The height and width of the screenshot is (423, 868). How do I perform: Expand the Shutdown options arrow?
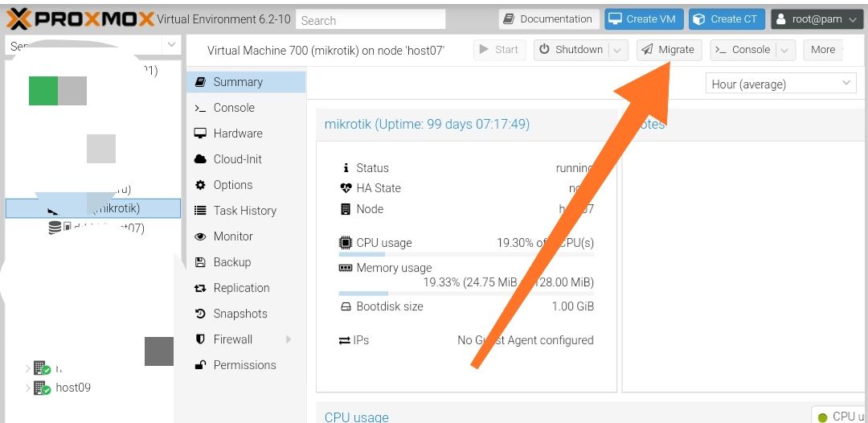click(618, 50)
